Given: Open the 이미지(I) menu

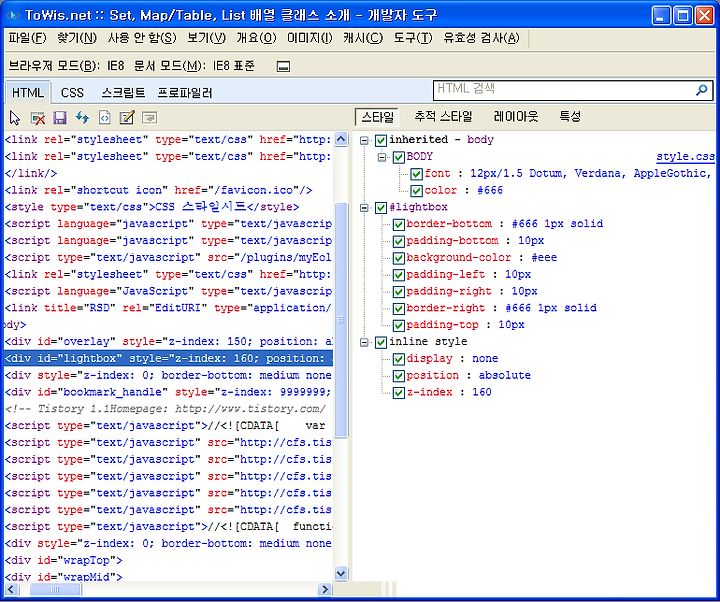Looking at the screenshot, I should 309,38.
